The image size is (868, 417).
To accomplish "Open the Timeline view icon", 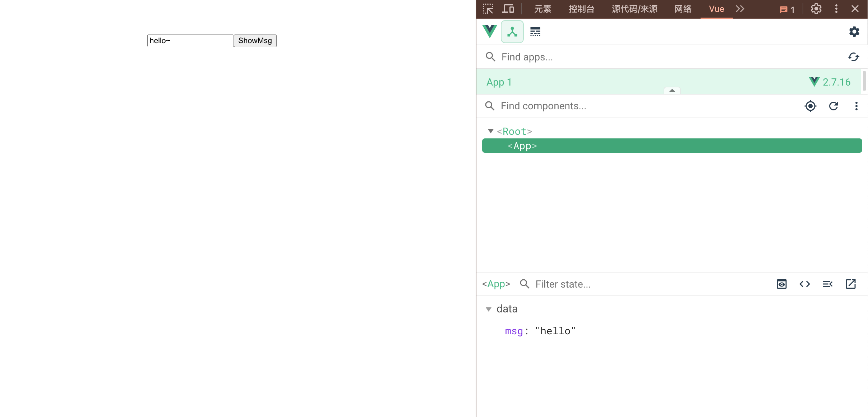I will tap(535, 32).
